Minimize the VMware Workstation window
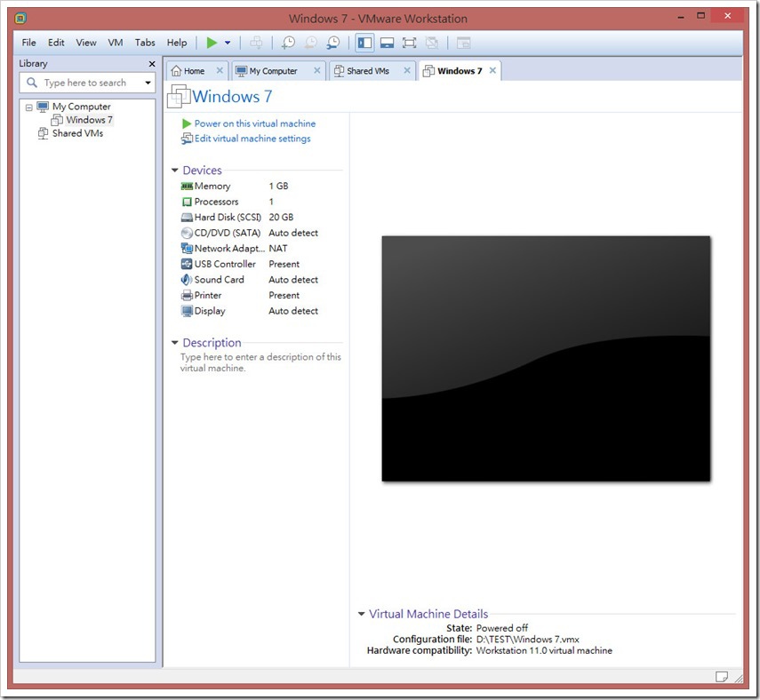 tap(681, 17)
